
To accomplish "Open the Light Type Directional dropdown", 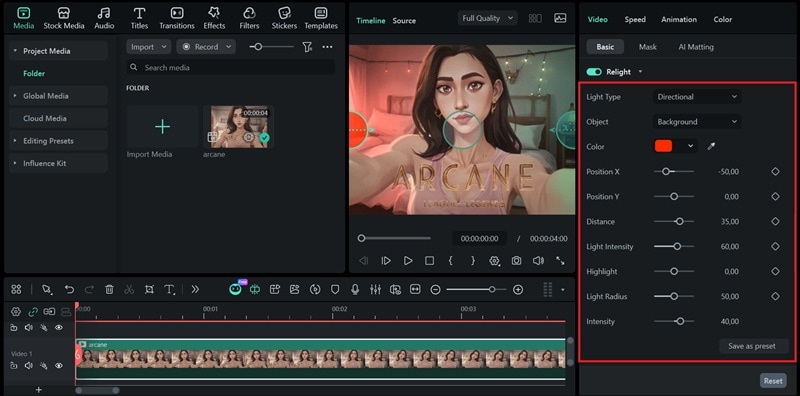I will [697, 97].
